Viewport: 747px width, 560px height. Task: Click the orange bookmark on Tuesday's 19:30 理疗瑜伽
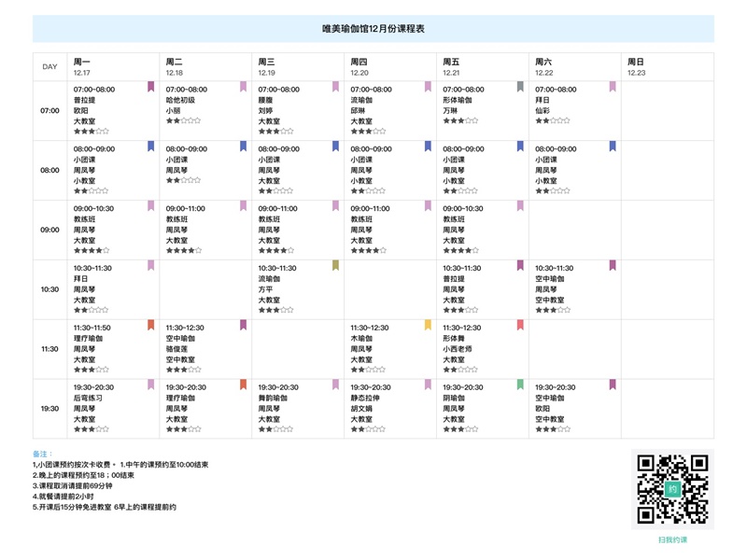pyautogui.click(x=243, y=385)
